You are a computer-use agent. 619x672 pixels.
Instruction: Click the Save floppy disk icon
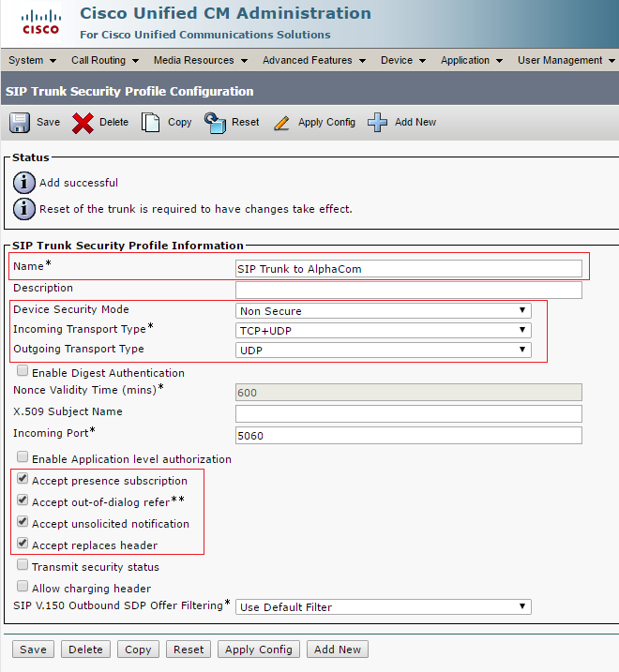(20, 123)
